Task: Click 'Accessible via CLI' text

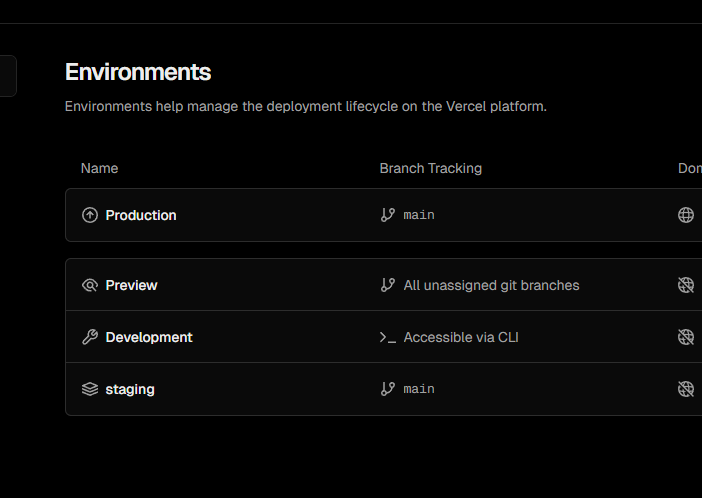Action: tap(461, 337)
